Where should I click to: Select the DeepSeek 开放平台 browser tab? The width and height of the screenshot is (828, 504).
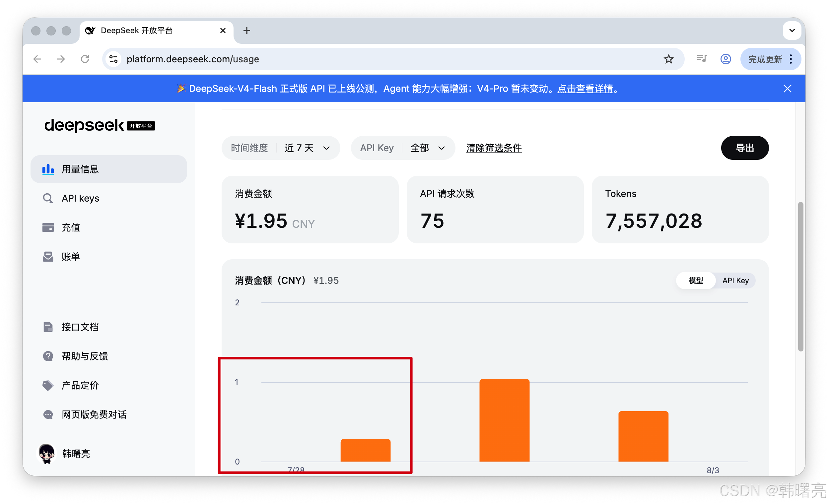(x=156, y=31)
